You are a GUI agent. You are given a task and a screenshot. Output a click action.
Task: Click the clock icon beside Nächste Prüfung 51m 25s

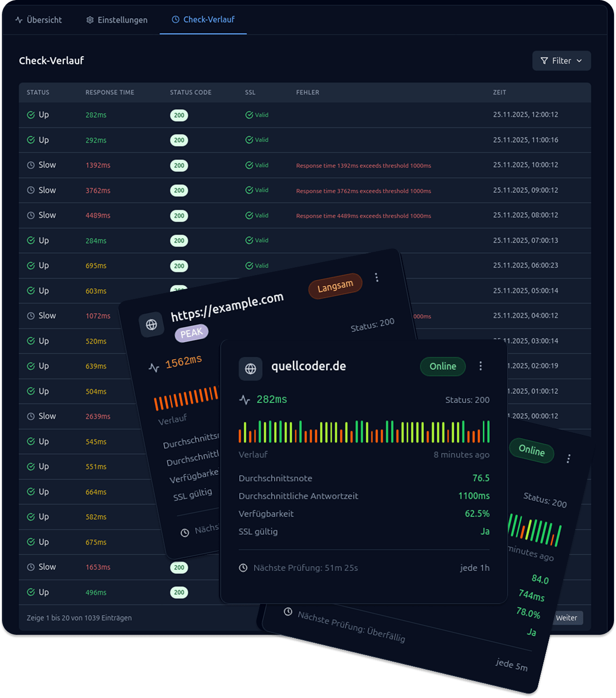pyautogui.click(x=243, y=568)
